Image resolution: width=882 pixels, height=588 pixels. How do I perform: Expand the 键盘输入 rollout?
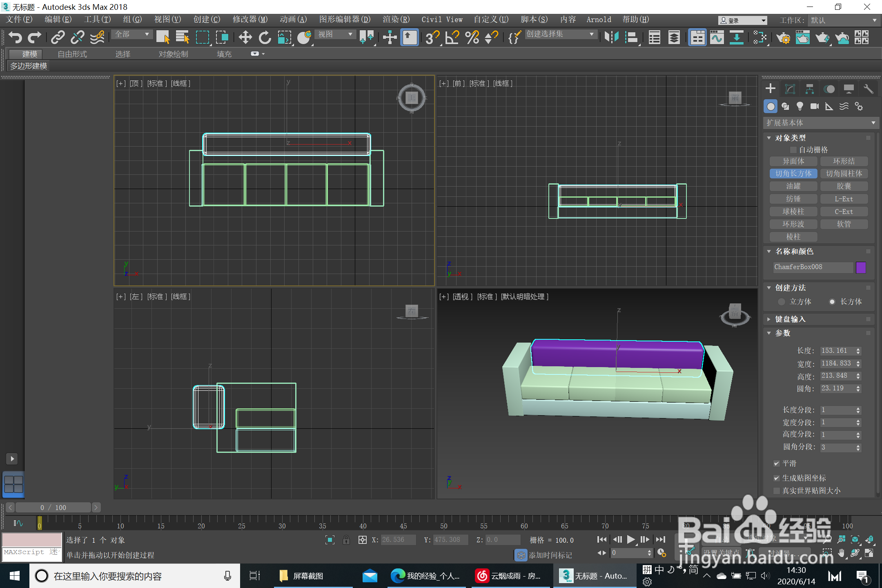click(790, 319)
